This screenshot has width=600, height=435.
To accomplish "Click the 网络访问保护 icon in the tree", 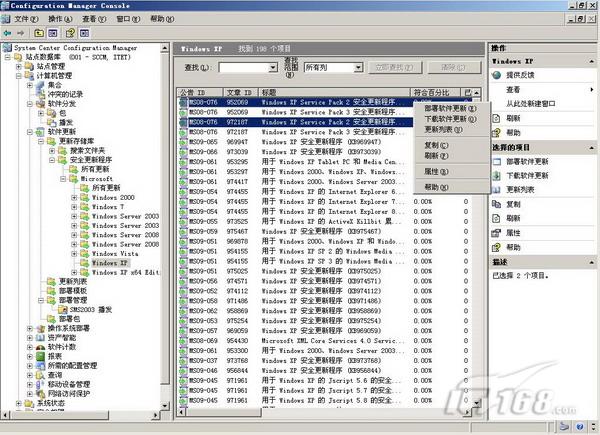I will pyautogui.click(x=41, y=394).
